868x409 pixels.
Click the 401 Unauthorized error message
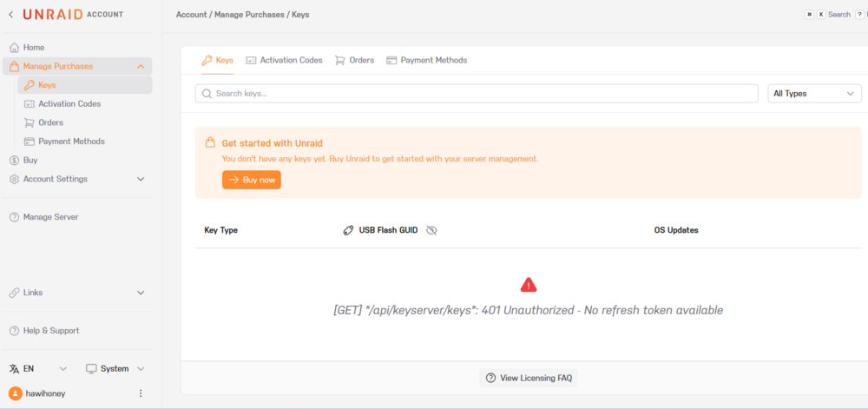[x=528, y=311]
